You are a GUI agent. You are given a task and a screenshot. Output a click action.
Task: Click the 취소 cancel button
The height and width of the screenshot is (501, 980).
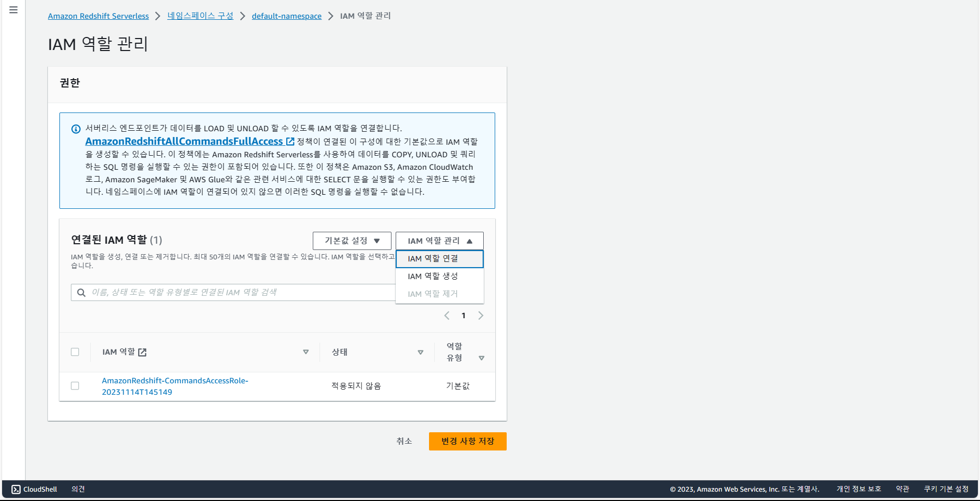pyautogui.click(x=404, y=441)
